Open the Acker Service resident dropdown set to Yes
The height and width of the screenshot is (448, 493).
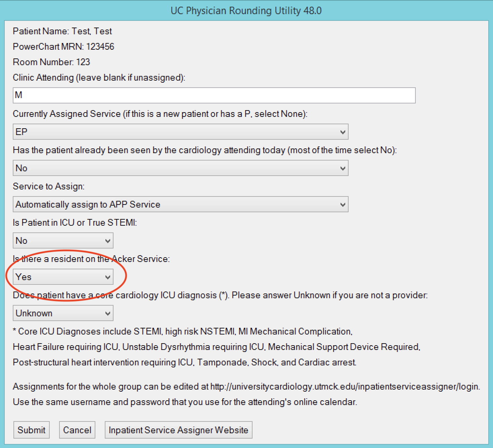[63, 277]
